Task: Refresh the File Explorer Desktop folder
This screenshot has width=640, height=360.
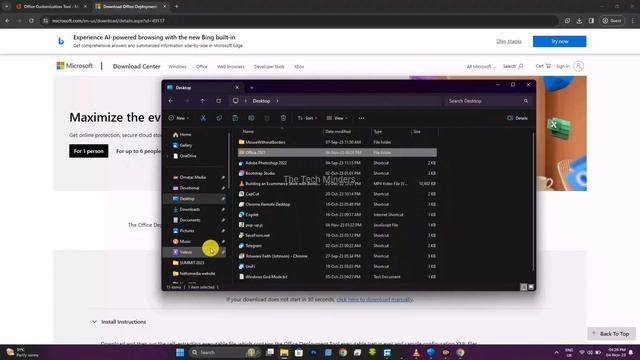Action: point(219,101)
